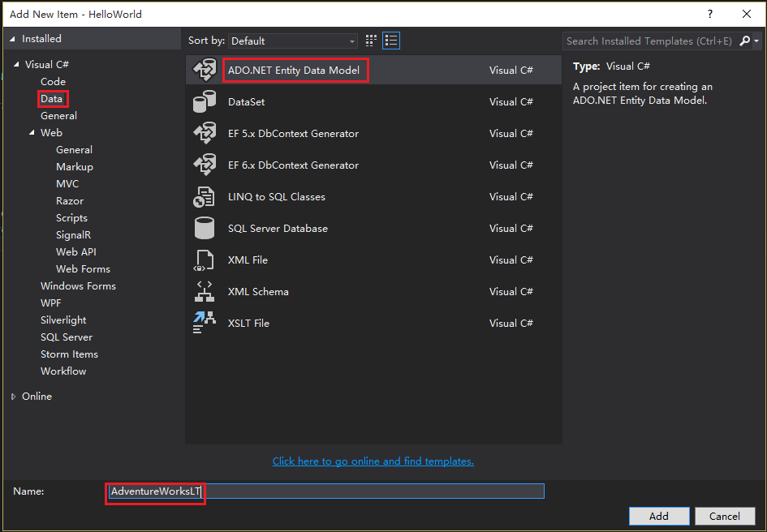Click the SQL Server Database icon

204,229
